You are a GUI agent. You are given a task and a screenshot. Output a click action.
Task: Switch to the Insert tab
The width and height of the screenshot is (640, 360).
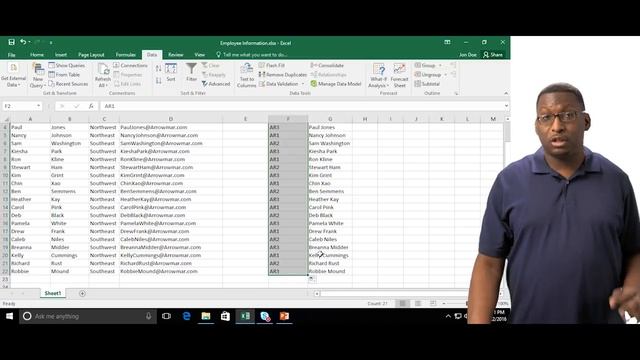61,55
